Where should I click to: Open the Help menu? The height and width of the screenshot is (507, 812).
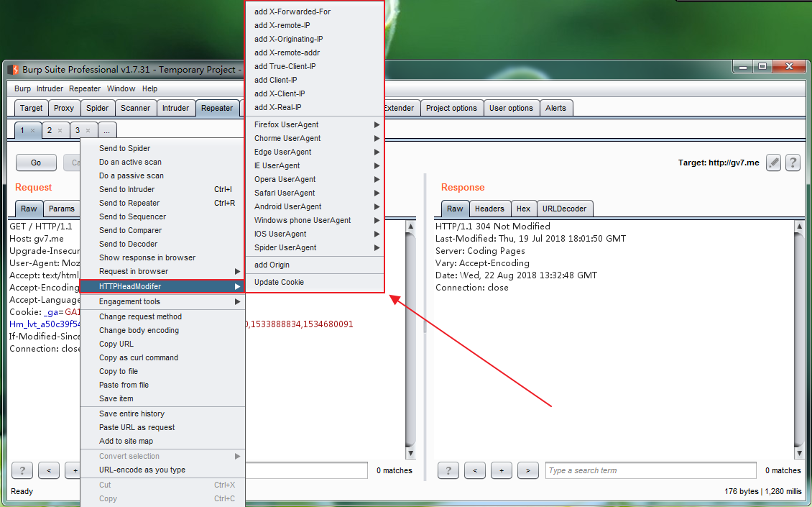click(x=149, y=88)
